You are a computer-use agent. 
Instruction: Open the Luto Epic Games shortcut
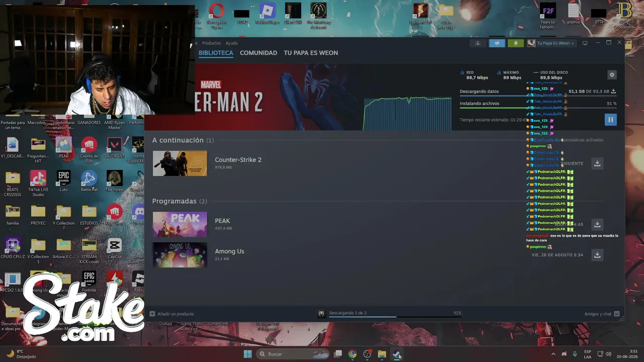(63, 181)
